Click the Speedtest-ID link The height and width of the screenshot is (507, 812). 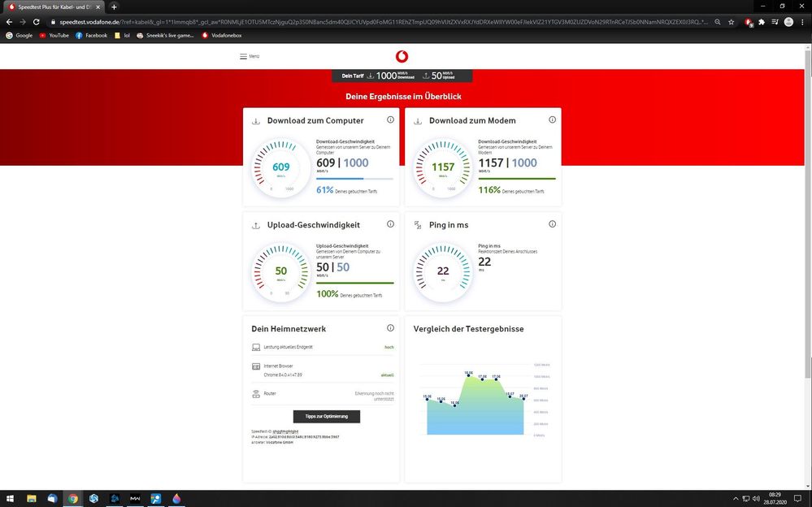click(285, 431)
